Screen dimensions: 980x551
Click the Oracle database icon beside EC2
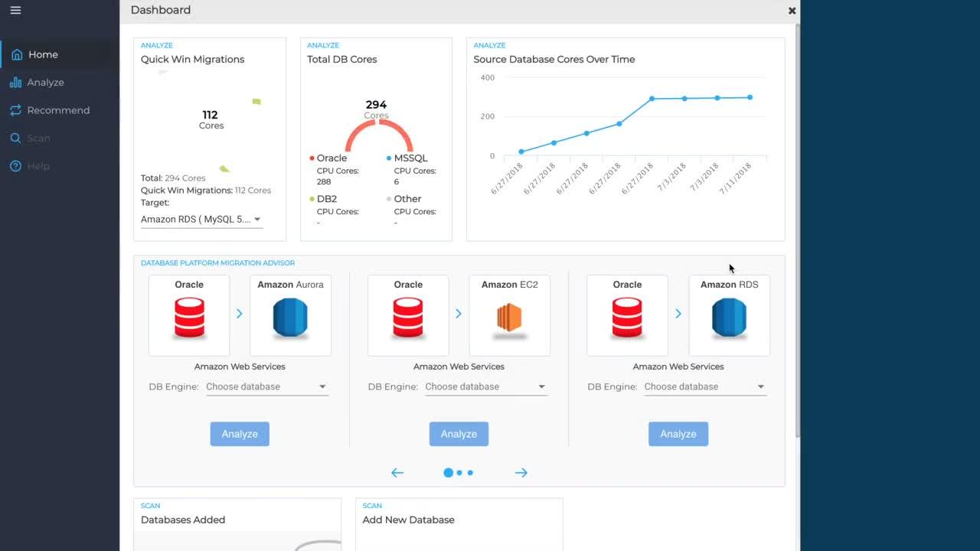[x=408, y=318]
